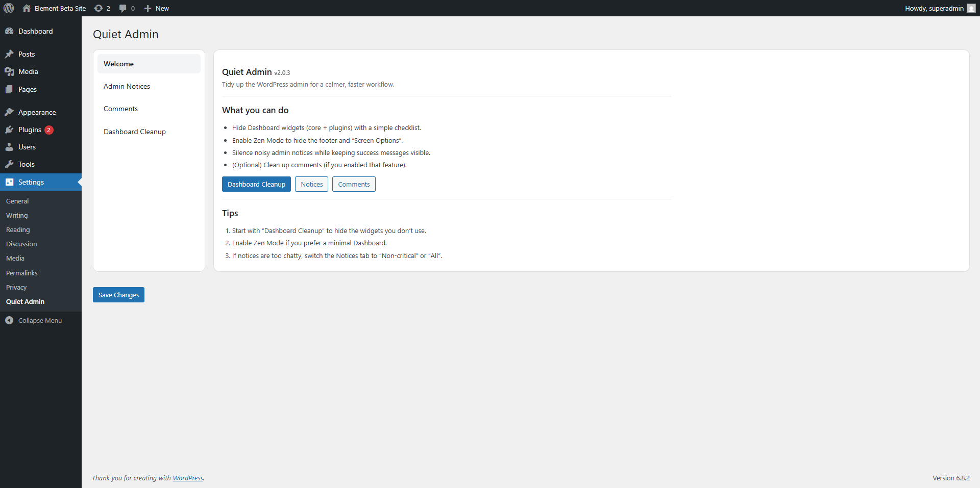Viewport: 980px width, 488px height.
Task: Switch to the Admin Notices tab
Action: (149, 86)
